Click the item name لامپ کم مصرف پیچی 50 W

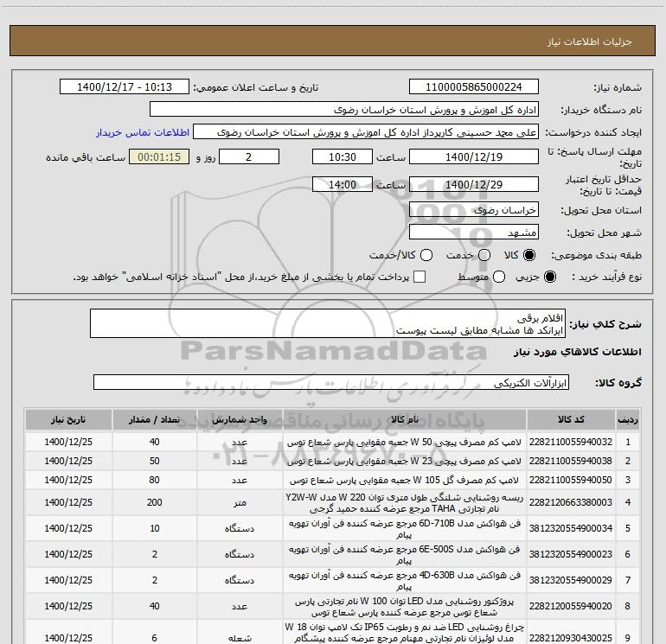pyautogui.click(x=405, y=442)
